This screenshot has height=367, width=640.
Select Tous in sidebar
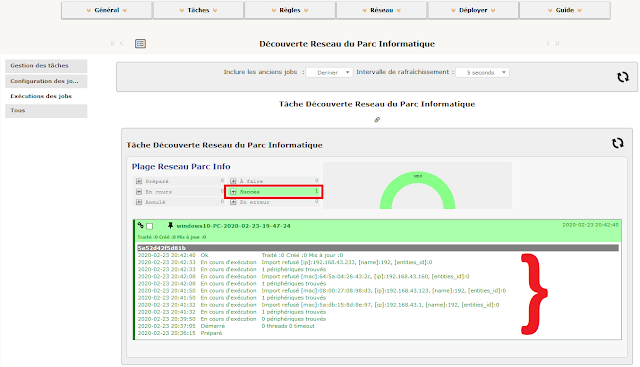(46, 111)
